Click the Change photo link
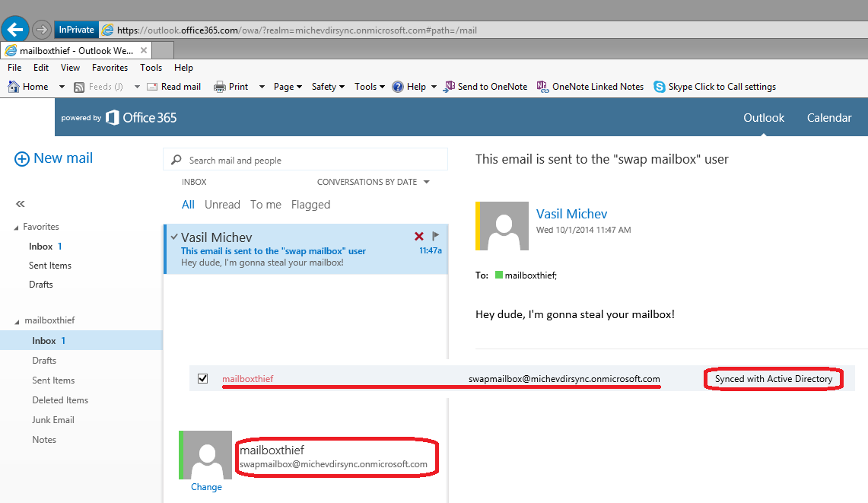 [x=206, y=487]
